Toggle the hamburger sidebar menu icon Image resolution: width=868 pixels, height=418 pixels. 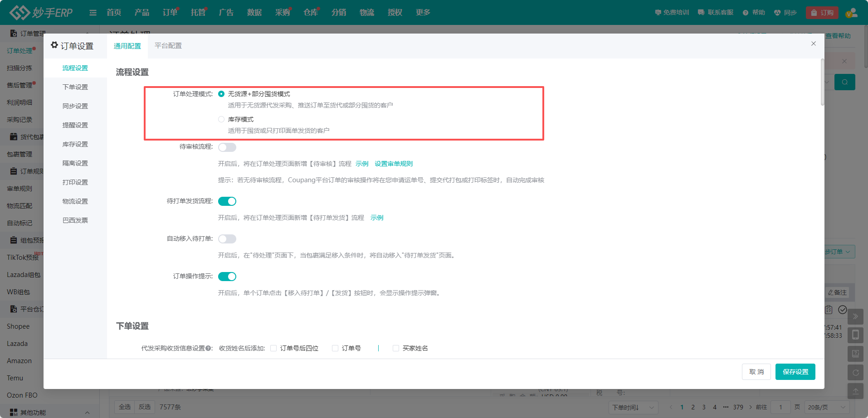(x=93, y=13)
